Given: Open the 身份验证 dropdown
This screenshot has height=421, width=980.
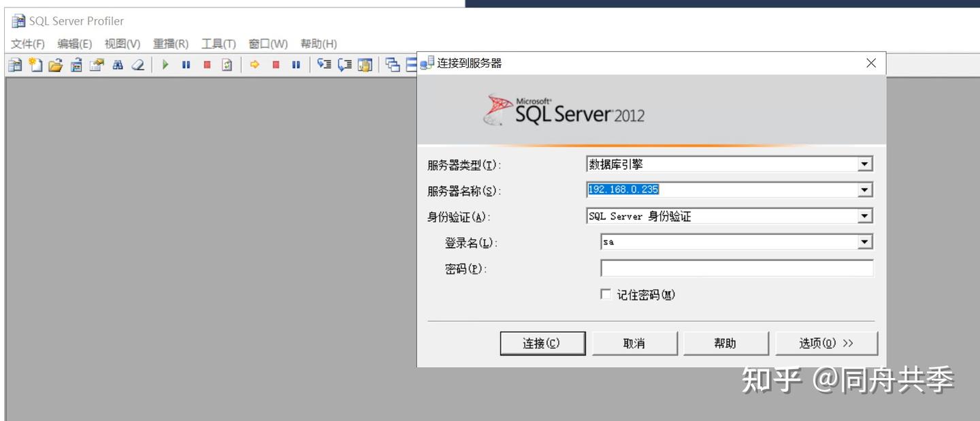Looking at the screenshot, I should coord(864,215).
